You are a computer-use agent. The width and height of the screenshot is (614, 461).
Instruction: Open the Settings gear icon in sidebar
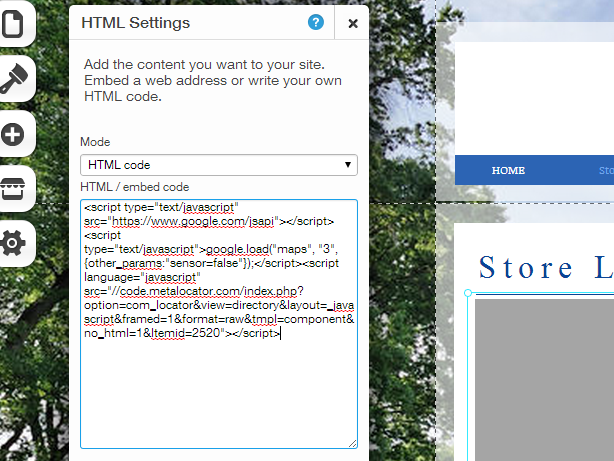(13, 243)
